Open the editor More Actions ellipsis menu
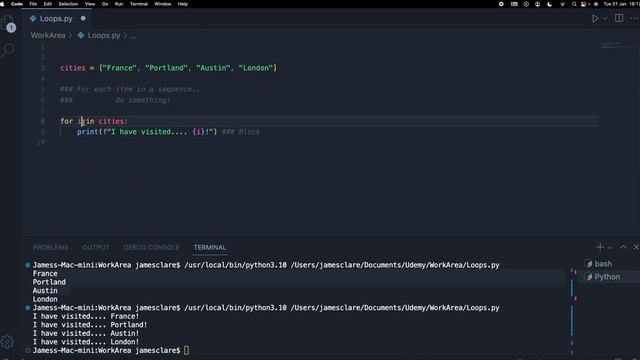Screen dimensions: 640x360 [634, 18]
